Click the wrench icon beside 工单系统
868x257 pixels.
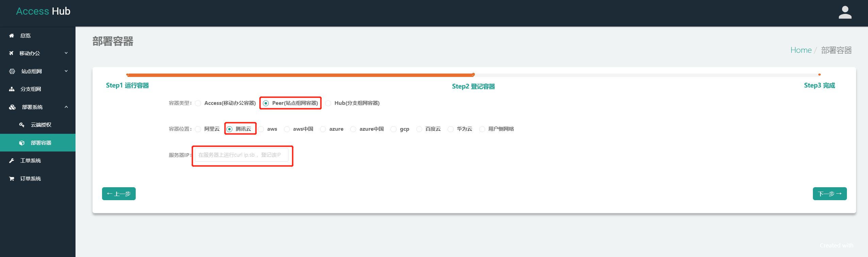(x=12, y=160)
